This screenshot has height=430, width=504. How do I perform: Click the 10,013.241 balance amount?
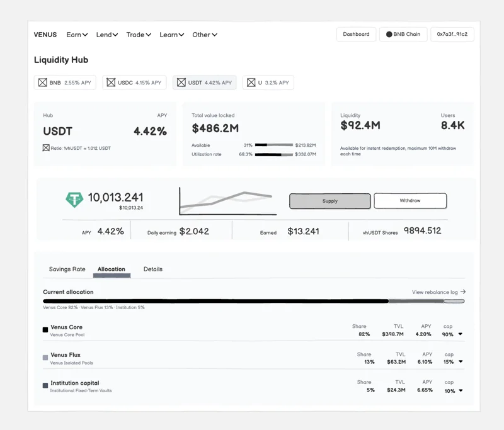pos(116,197)
